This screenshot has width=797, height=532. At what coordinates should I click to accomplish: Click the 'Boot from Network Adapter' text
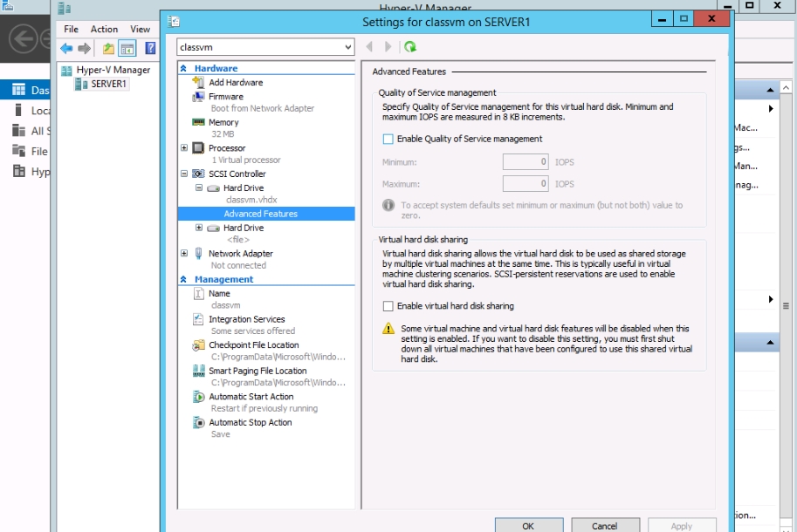pos(262,108)
